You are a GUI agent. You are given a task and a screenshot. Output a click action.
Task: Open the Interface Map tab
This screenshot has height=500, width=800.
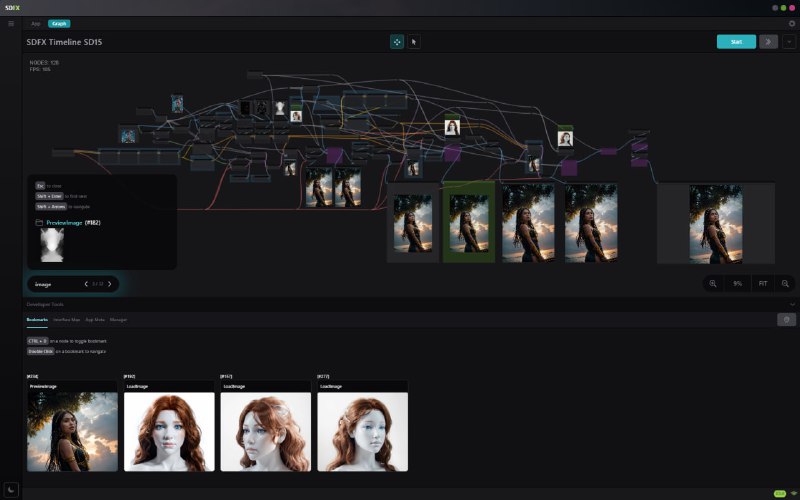[x=66, y=320]
